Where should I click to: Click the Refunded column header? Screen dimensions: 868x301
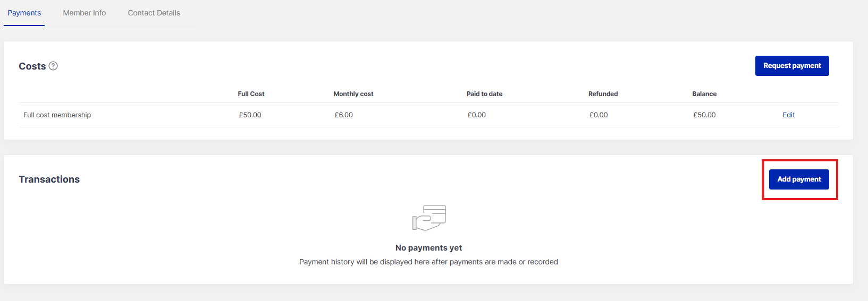pyautogui.click(x=603, y=94)
